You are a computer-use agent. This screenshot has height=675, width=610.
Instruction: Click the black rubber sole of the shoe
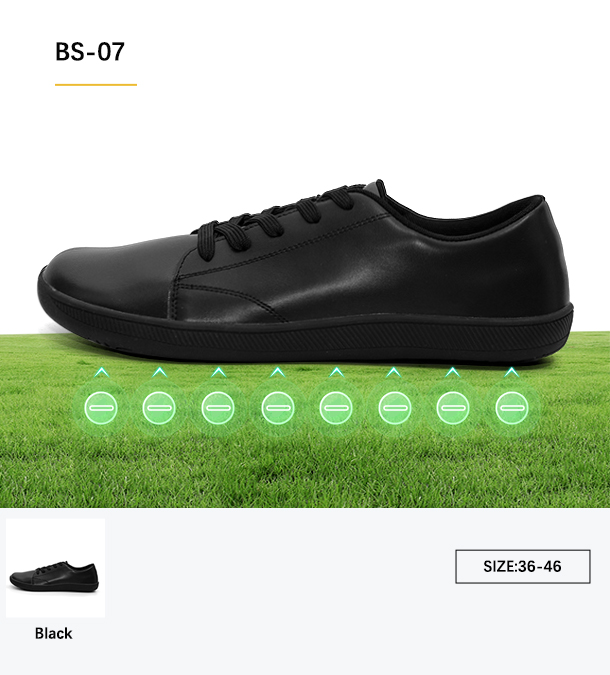pos(305,336)
